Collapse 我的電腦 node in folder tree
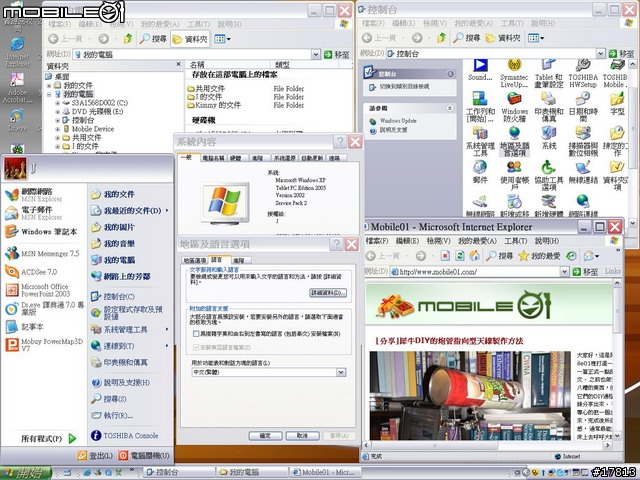Viewport: 640px width, 480px height. click(49, 94)
